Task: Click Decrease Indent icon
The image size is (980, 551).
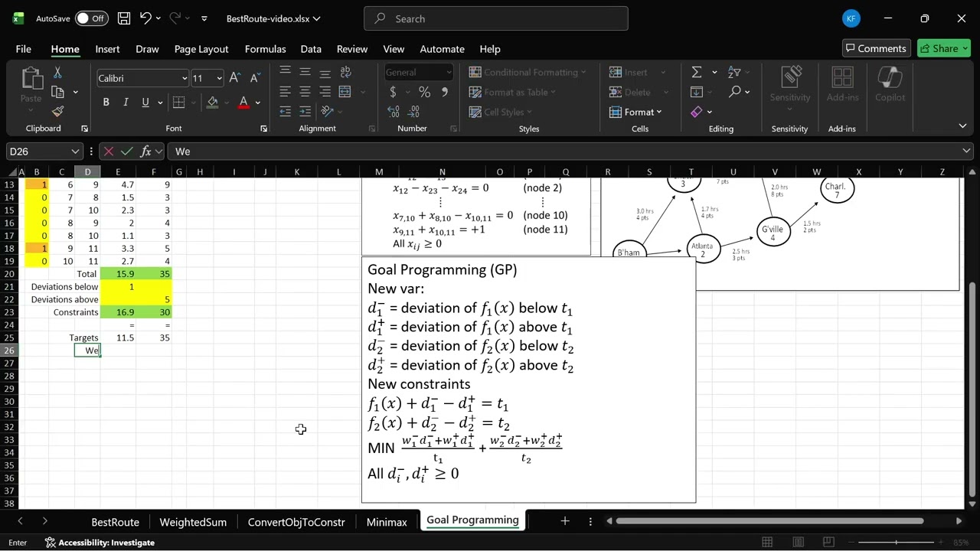Action: [x=285, y=112]
